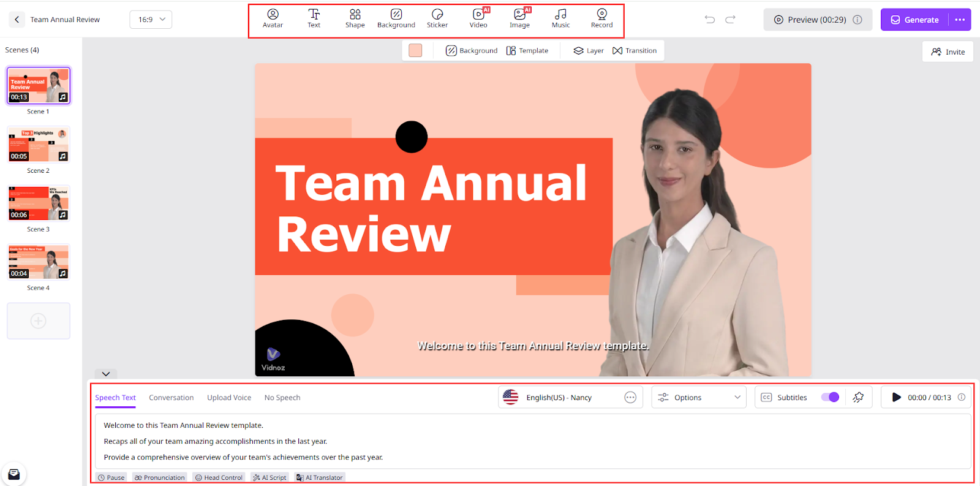This screenshot has height=486, width=980.
Task: Open Head Control option
Action: pos(219,477)
